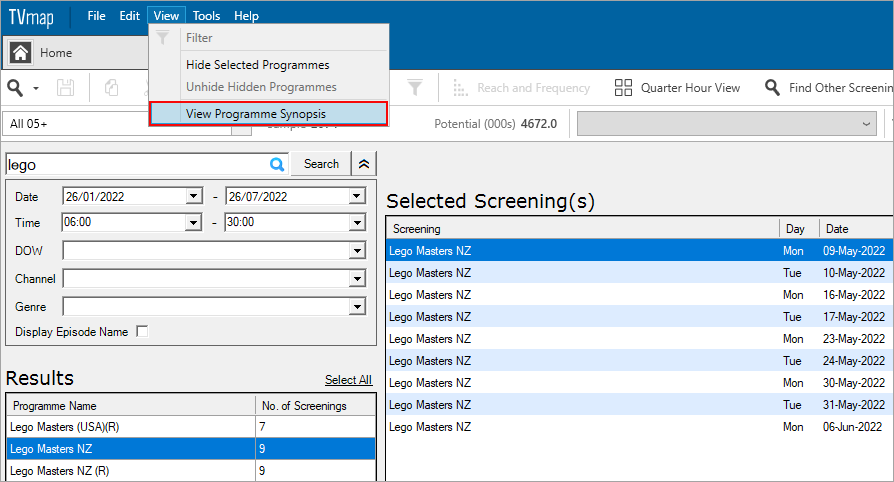Open the magnifier search tool in toolbar
The height and width of the screenshot is (482, 894).
pyautogui.click(x=15, y=88)
